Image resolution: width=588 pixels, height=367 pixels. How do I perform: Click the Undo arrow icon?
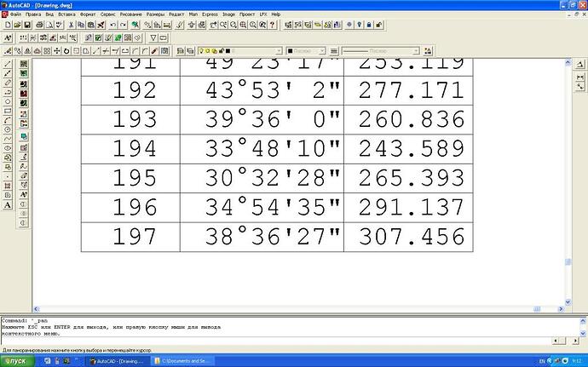pyautogui.click(x=112, y=25)
